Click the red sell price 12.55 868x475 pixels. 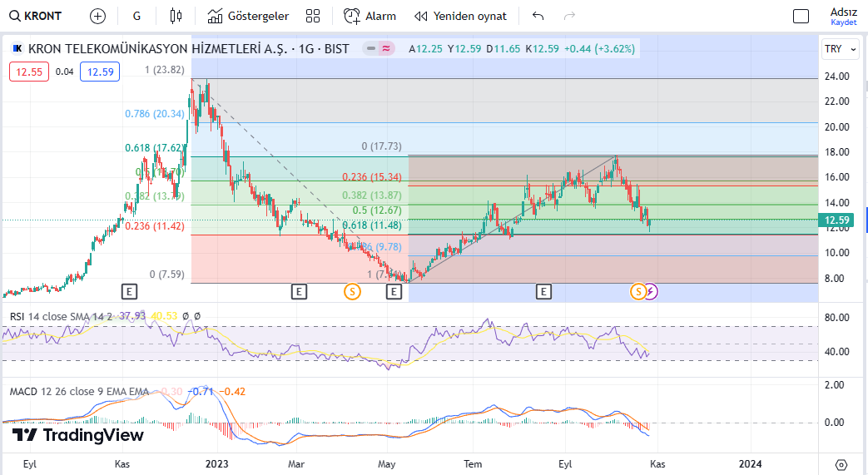click(29, 72)
